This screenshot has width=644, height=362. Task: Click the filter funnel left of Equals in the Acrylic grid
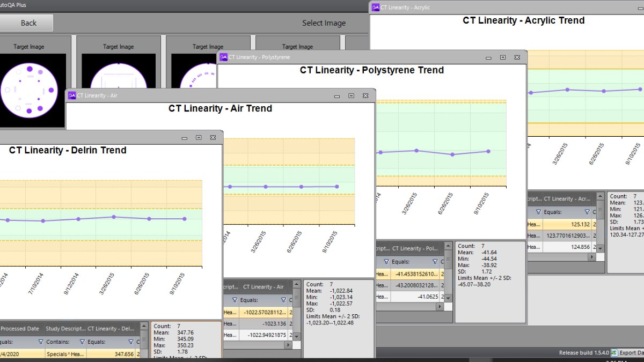(538, 212)
